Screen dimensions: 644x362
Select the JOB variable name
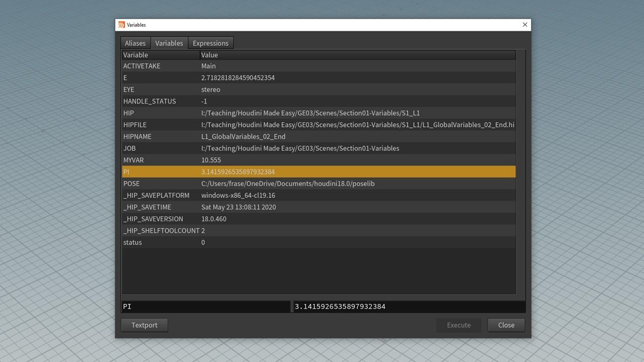click(129, 148)
